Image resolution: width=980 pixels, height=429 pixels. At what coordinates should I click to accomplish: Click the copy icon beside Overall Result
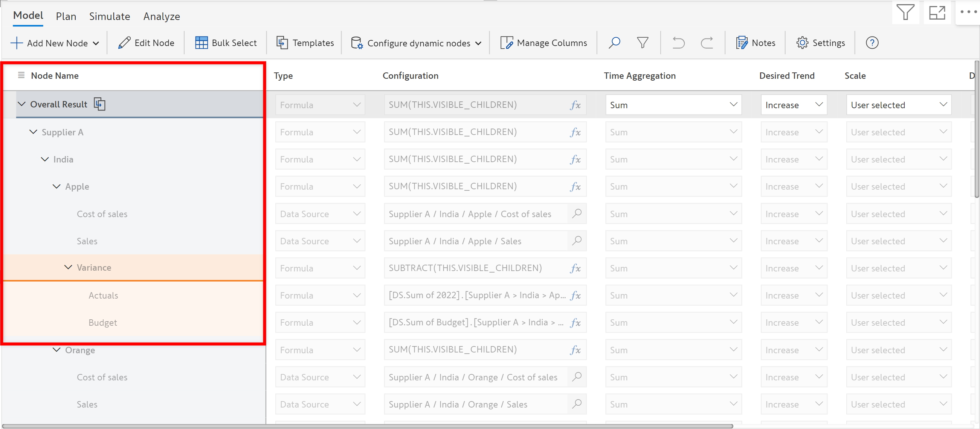(100, 104)
